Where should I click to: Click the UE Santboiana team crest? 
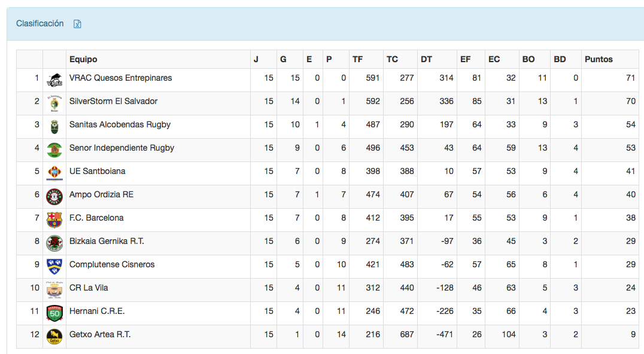(54, 173)
